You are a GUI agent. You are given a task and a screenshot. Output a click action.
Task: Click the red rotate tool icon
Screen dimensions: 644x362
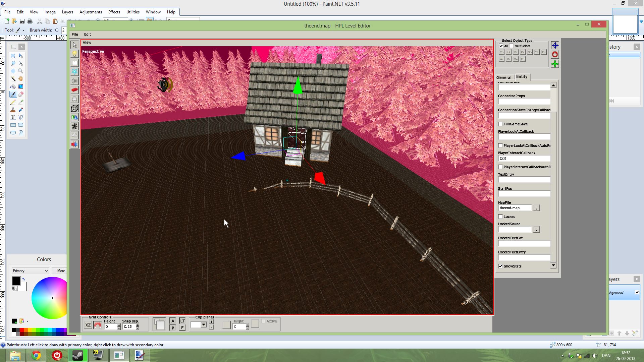click(x=555, y=54)
